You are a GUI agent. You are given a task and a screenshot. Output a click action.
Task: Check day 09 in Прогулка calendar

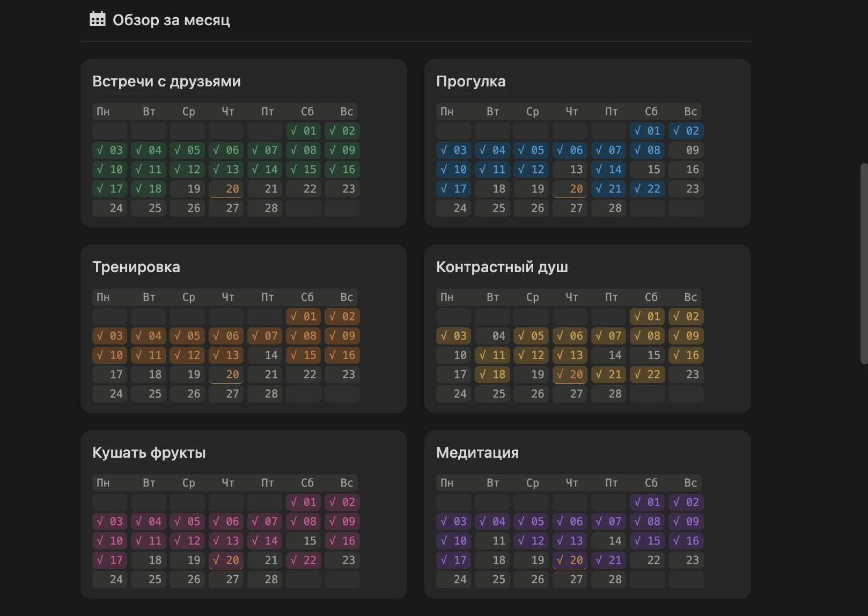686,150
